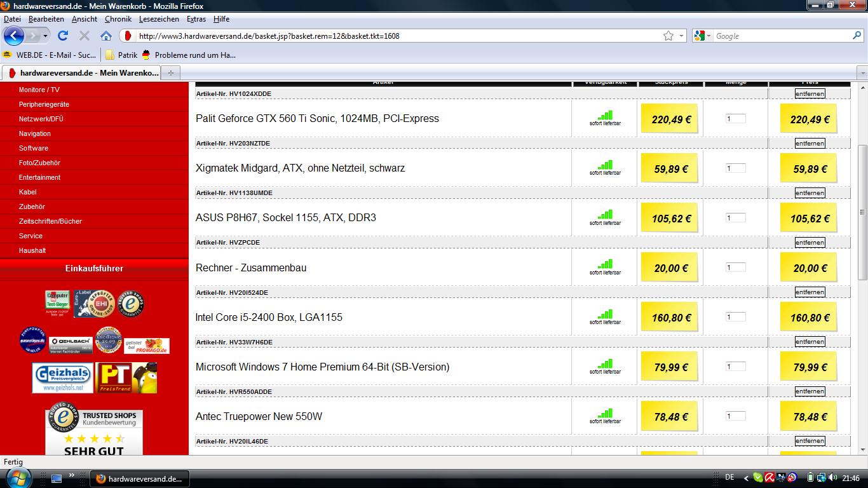
Task: Open WEB.DE E-Mail bookmark
Action: coord(50,55)
